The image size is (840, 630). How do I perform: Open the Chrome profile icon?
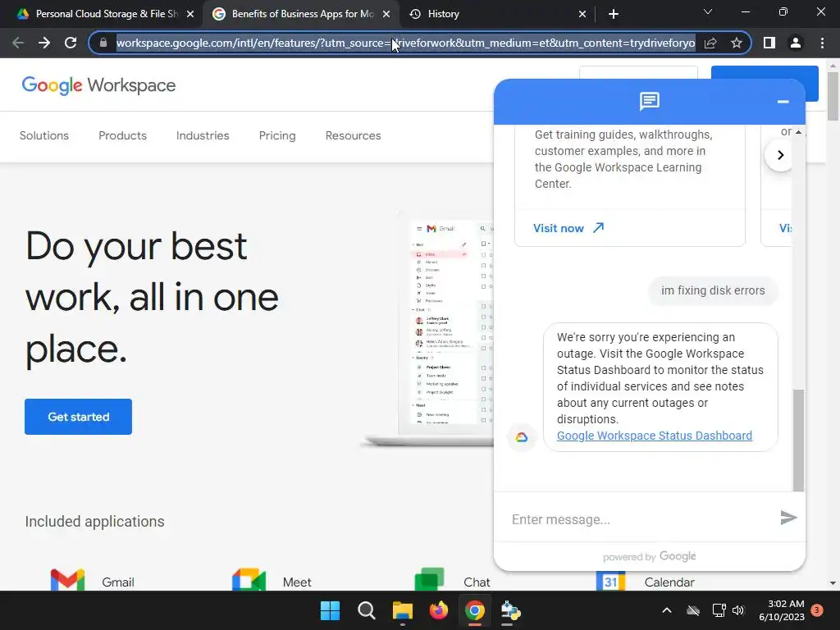(796, 43)
